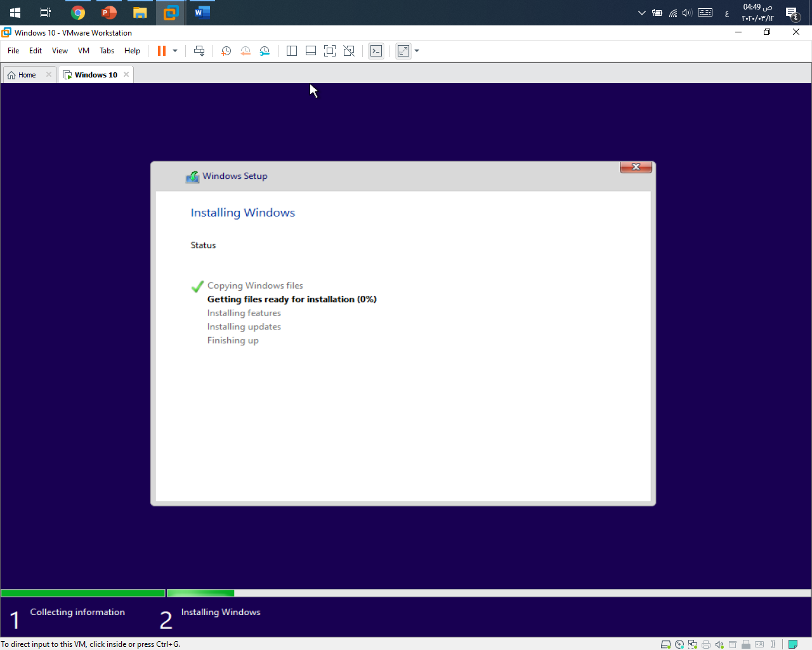Open the volume control tray icon

[687, 13]
